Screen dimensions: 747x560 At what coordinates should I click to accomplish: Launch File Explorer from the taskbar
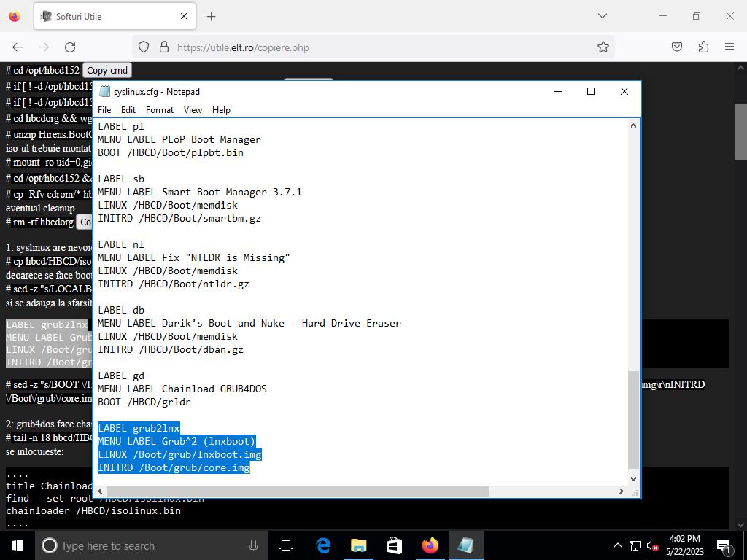pyautogui.click(x=358, y=545)
